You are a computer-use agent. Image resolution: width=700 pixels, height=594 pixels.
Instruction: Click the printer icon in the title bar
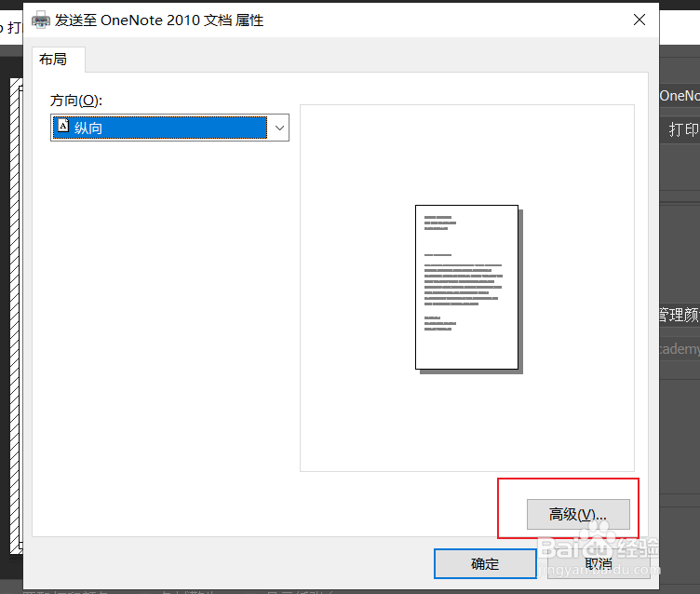click(41, 20)
